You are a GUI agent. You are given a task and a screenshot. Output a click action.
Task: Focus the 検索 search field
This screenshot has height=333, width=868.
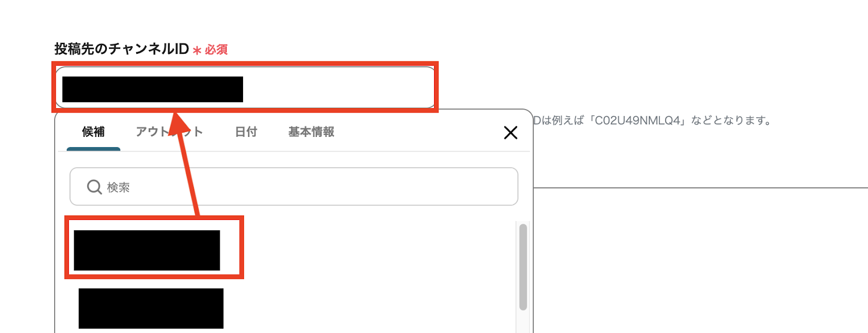[294, 186]
